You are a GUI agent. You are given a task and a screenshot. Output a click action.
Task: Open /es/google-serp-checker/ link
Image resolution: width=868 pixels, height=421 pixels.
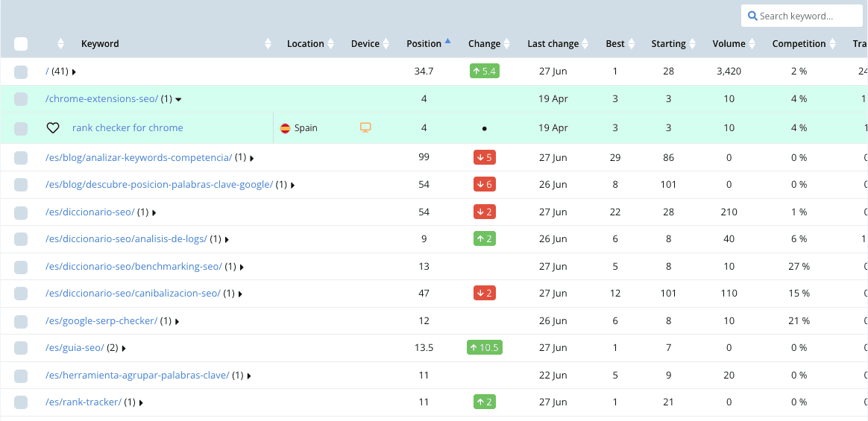[101, 320]
